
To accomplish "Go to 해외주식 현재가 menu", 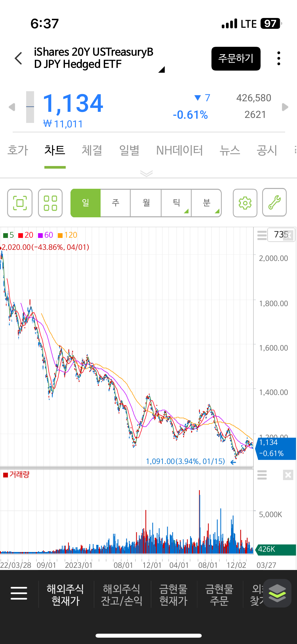I will [65, 595].
